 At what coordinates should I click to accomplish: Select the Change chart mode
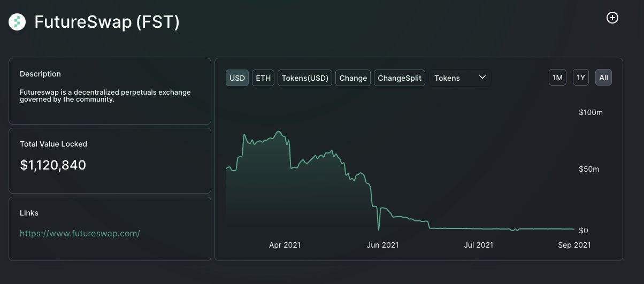tap(353, 78)
